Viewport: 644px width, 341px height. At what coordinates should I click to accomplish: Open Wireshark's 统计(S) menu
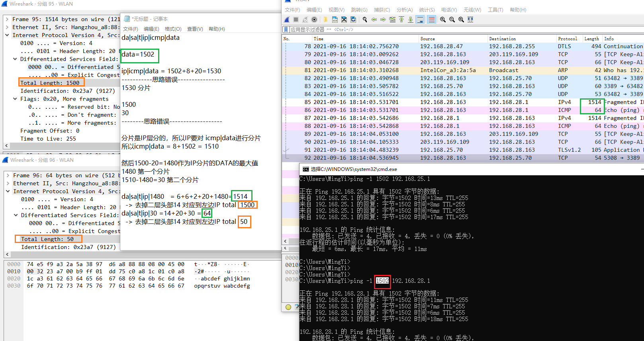427,10
